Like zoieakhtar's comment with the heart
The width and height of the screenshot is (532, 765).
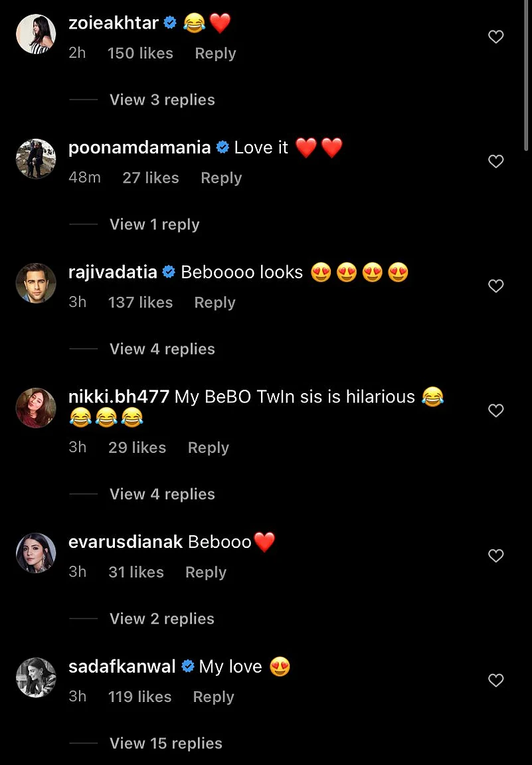[496, 37]
